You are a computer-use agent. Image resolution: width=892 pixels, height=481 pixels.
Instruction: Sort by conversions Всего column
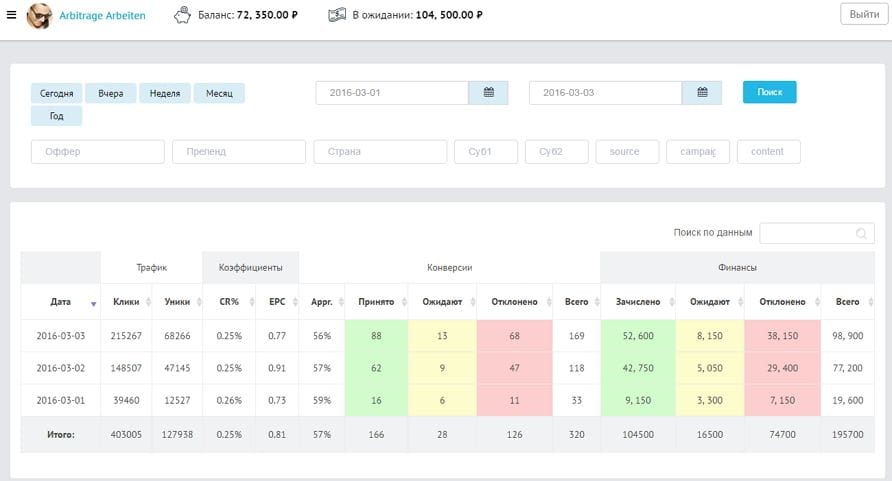[576, 302]
